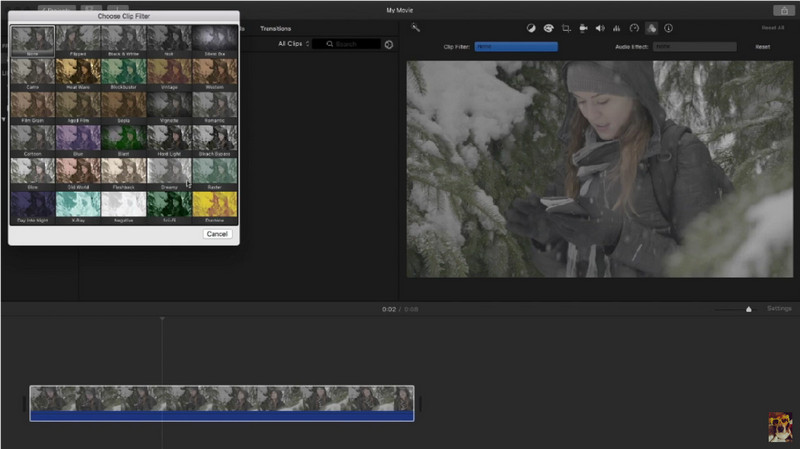Image resolution: width=800 pixels, height=449 pixels.
Task: Click the round icon beside the search field
Action: 389,44
